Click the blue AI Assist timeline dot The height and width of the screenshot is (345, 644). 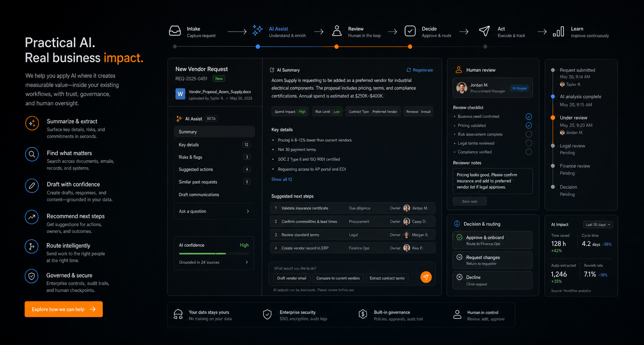click(258, 47)
